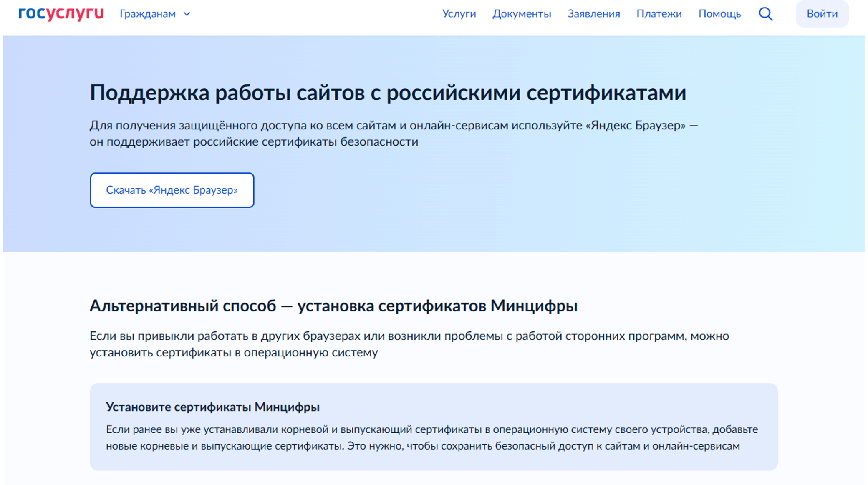
Task: Click heading Альтернативный способ — установка сертификатов Минцифры
Action: tap(333, 306)
